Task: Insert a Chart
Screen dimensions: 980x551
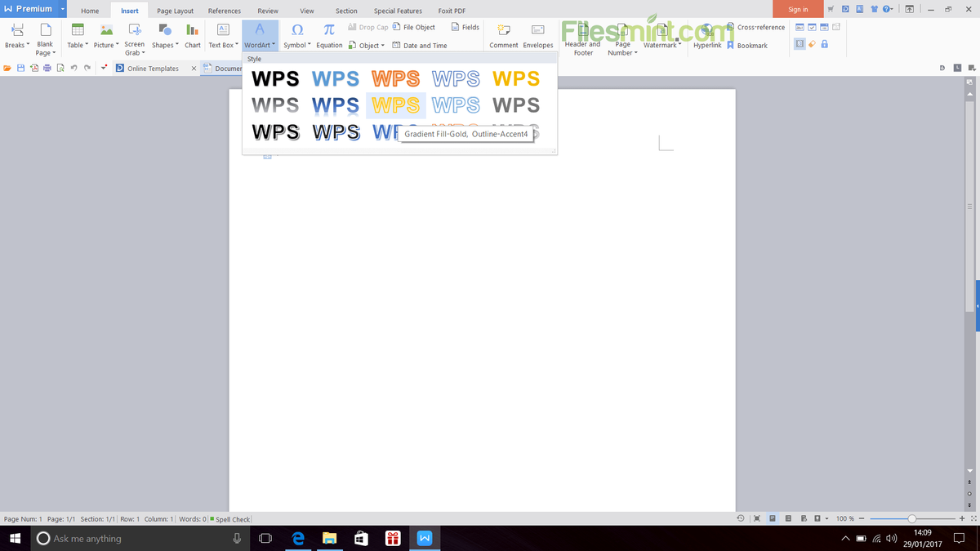Action: pyautogui.click(x=193, y=36)
